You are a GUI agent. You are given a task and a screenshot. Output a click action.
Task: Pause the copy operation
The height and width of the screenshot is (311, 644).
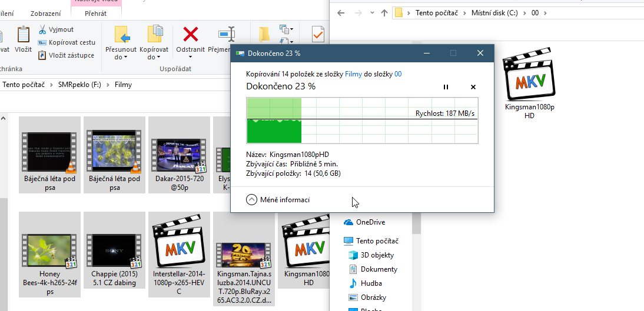point(446,87)
